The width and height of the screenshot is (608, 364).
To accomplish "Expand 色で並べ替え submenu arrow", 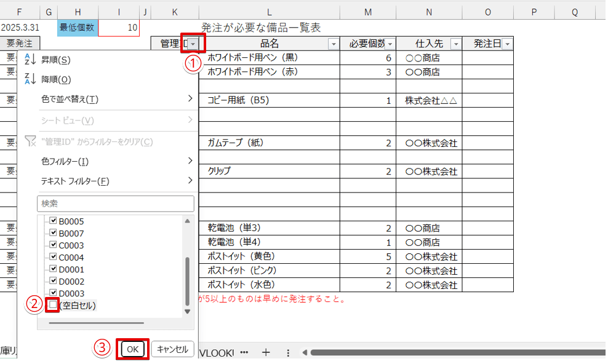I will point(190,98).
